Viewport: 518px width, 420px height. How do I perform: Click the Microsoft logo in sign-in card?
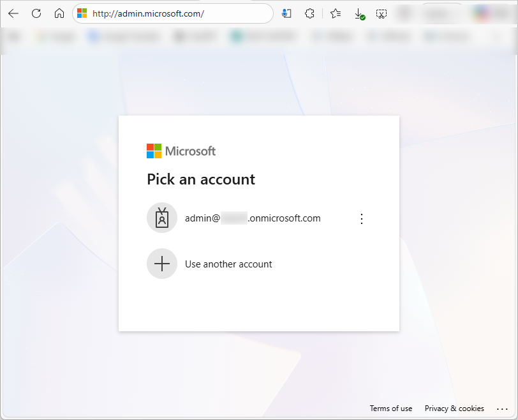pos(181,151)
